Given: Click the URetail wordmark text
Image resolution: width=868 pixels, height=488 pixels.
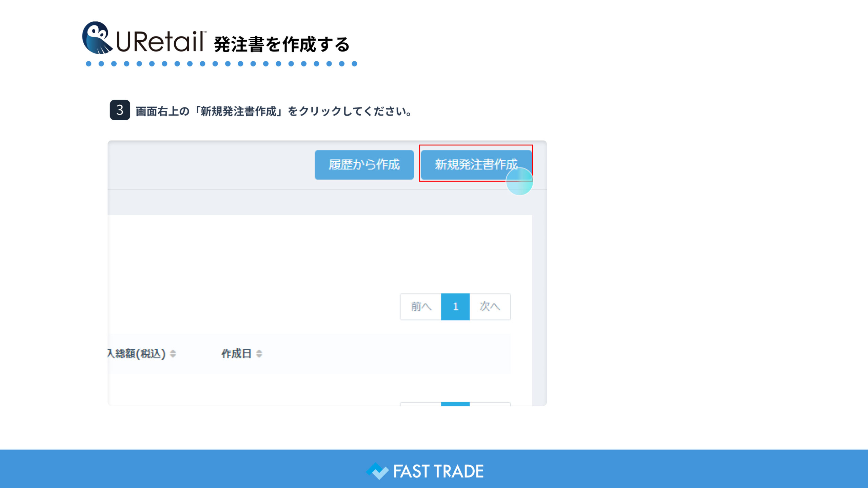Looking at the screenshot, I should coord(160,42).
